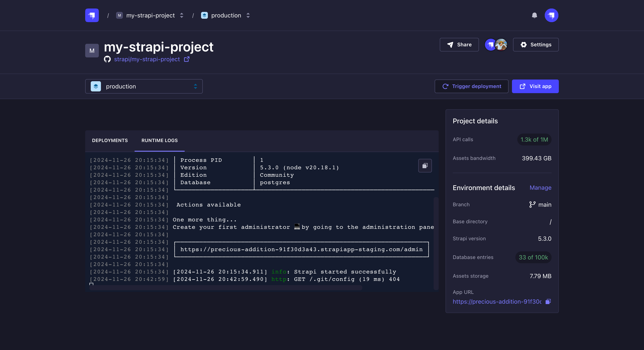
Task: Select the Runtime Logs tab
Action: pos(159,140)
